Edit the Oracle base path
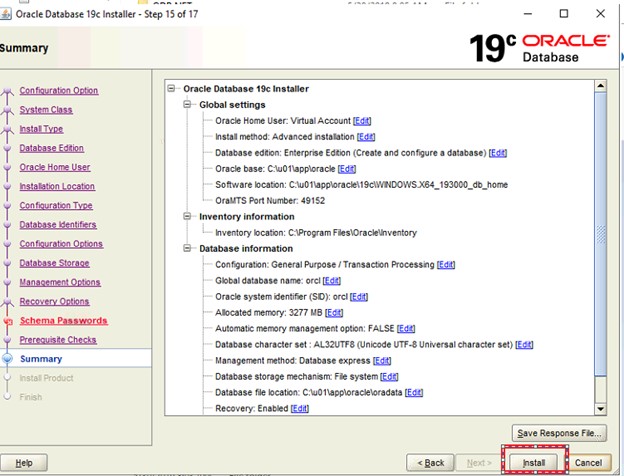 coord(347,169)
